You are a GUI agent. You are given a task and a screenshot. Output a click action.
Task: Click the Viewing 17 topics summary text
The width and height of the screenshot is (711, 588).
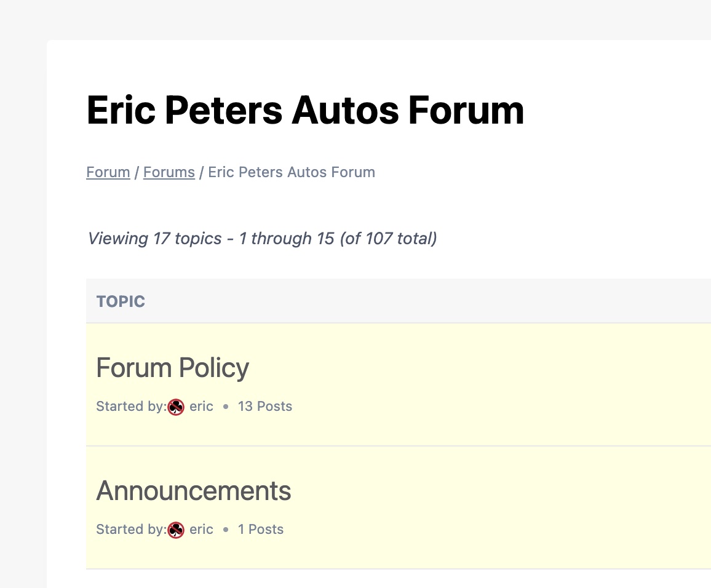[x=262, y=238]
